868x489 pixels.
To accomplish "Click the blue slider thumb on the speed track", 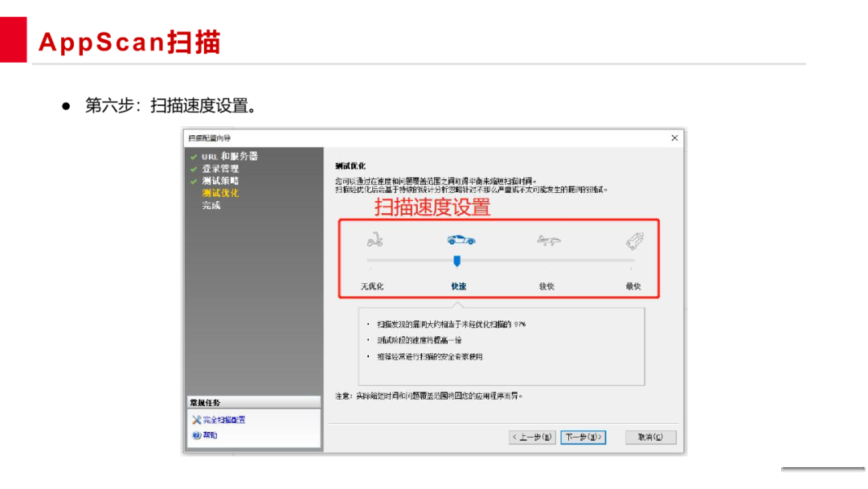I will coord(457,261).
